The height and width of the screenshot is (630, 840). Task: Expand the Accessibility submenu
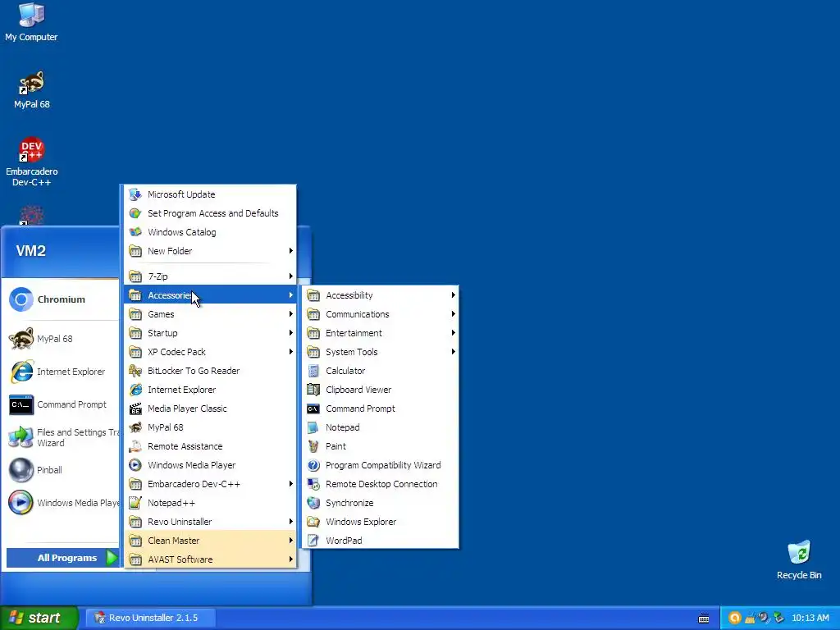point(381,295)
